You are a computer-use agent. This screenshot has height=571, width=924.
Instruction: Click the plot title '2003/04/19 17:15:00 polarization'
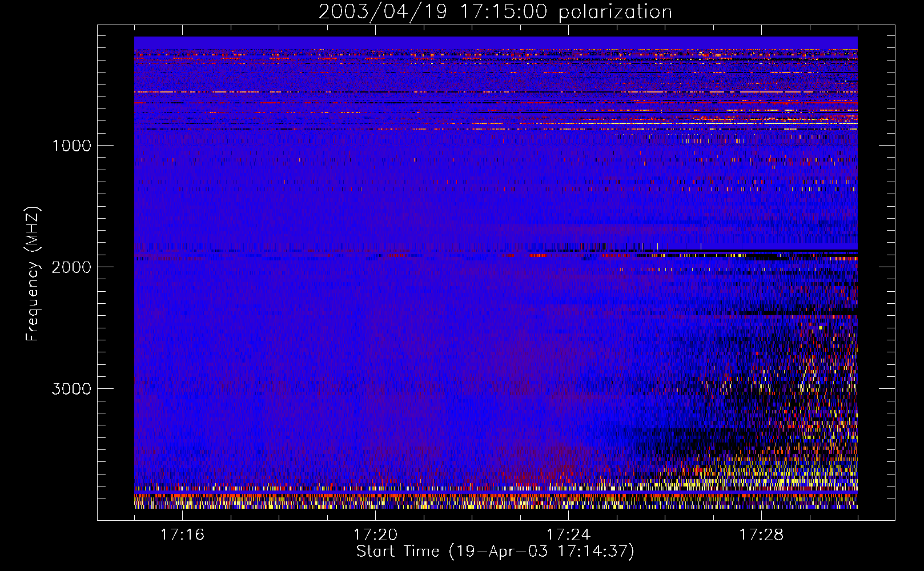point(495,12)
